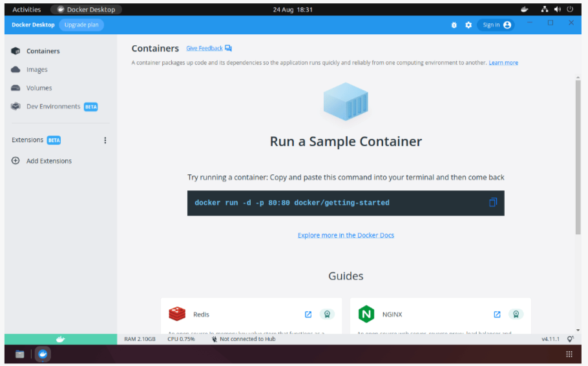Click the NGINX logo in Guides

click(366, 314)
